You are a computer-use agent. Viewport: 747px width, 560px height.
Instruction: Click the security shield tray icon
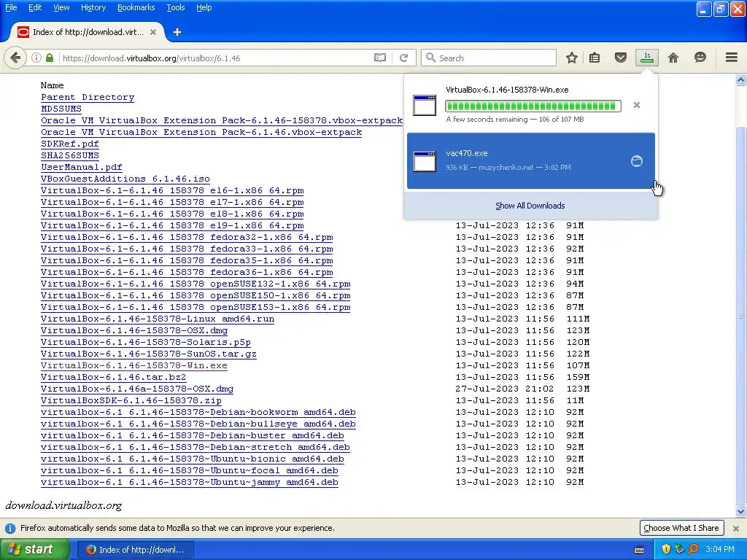[666, 550]
